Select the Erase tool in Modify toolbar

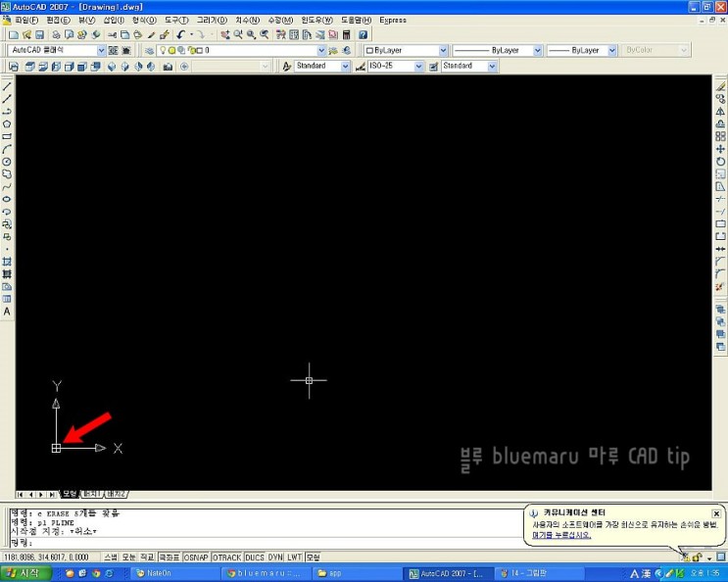pos(720,86)
